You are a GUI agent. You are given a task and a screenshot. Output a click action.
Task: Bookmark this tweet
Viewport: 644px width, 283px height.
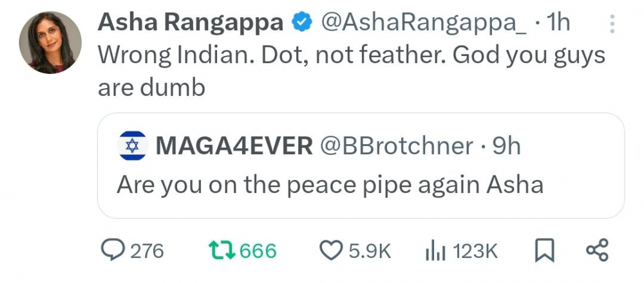pyautogui.click(x=545, y=251)
